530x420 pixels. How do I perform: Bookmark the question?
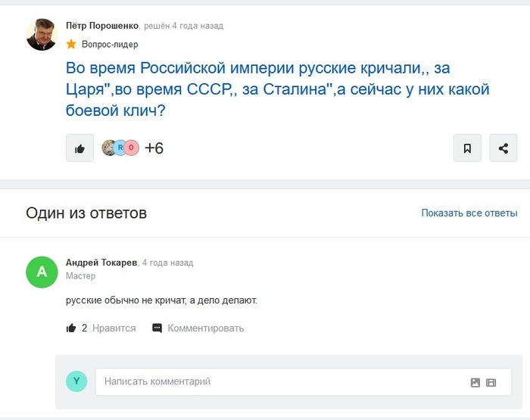click(467, 148)
